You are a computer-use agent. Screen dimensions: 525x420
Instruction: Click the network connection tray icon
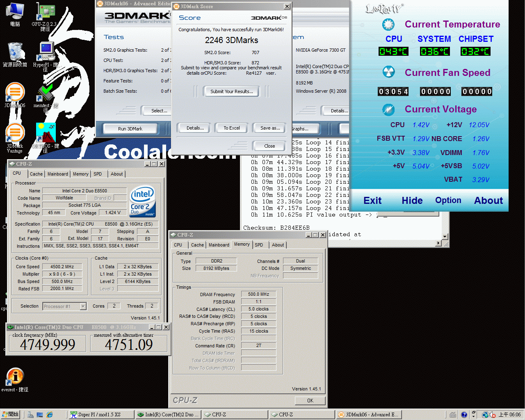(x=485, y=415)
